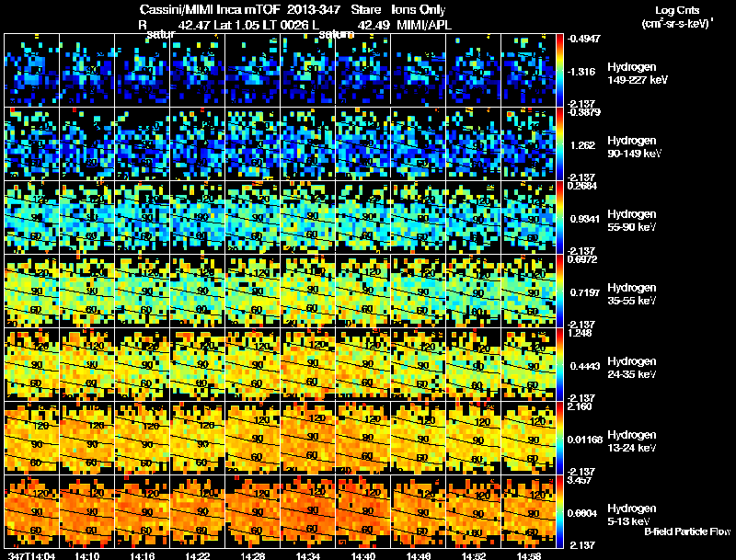Click the '0.4443' colorbar value

(583, 366)
